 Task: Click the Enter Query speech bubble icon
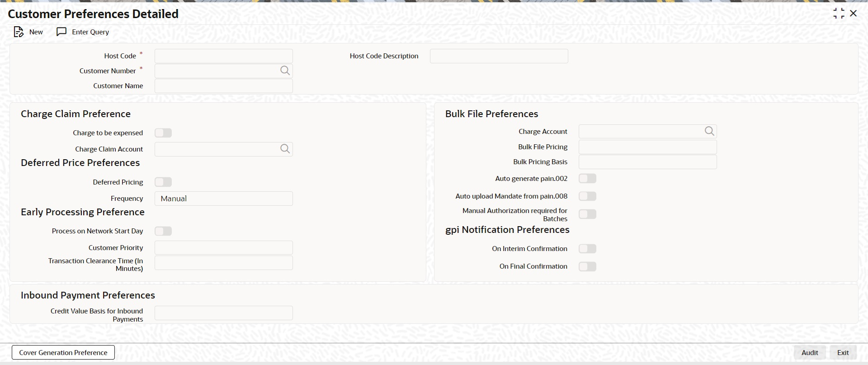coord(61,32)
